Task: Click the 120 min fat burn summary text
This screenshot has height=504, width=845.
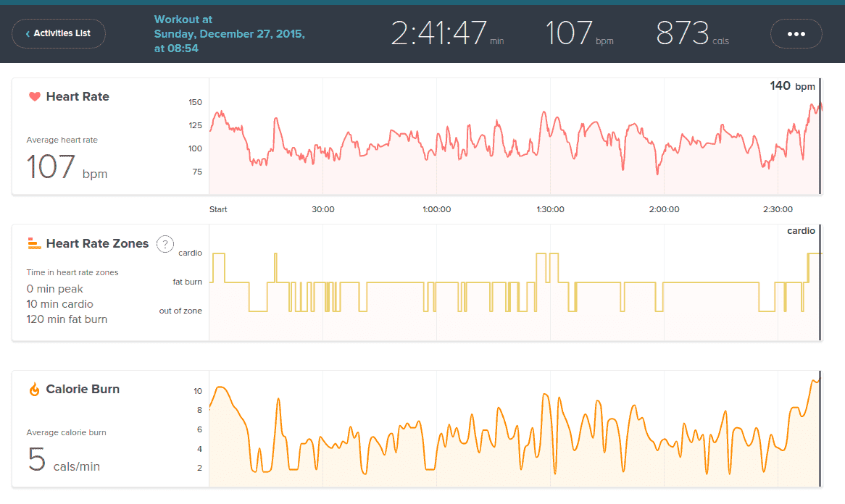Action: 67,319
